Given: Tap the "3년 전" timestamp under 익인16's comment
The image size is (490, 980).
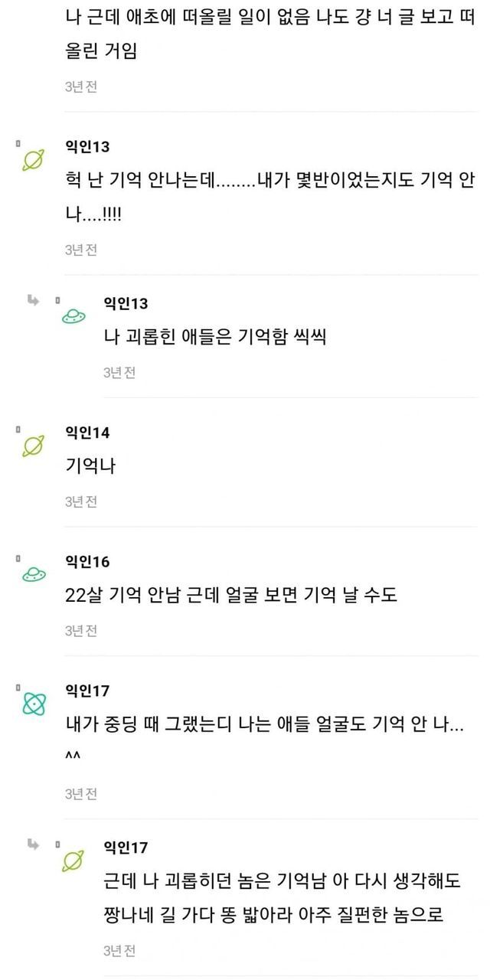Looking at the screenshot, I should click(80, 631).
